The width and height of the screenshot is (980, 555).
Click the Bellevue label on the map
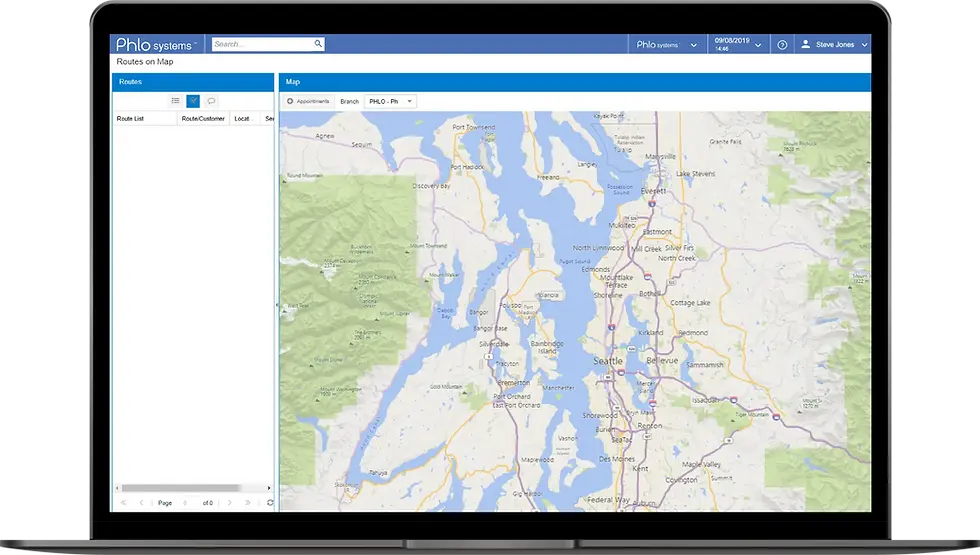(662, 361)
